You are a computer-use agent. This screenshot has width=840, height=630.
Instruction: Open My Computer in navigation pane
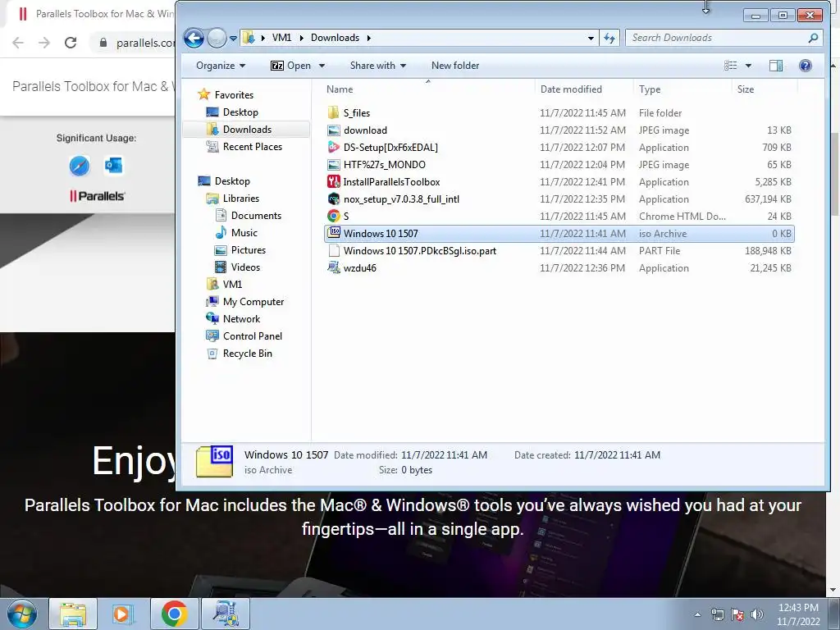pos(253,302)
